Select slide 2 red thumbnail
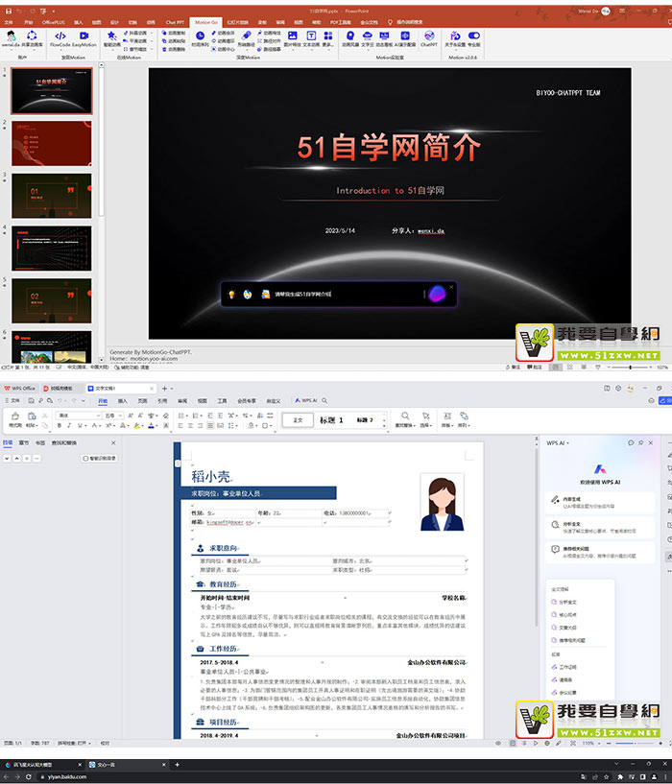This screenshot has width=672, height=784. coord(52,144)
